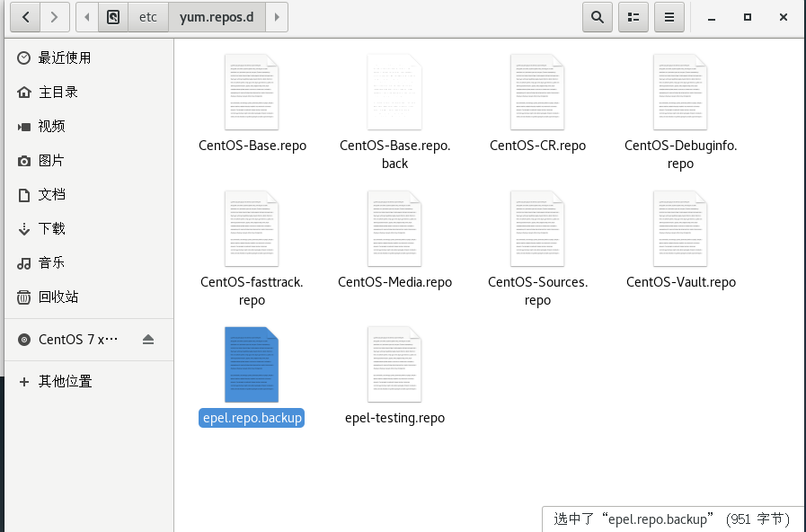
Task: Click the highlighted label epel.repo.backup
Action: 252,418
